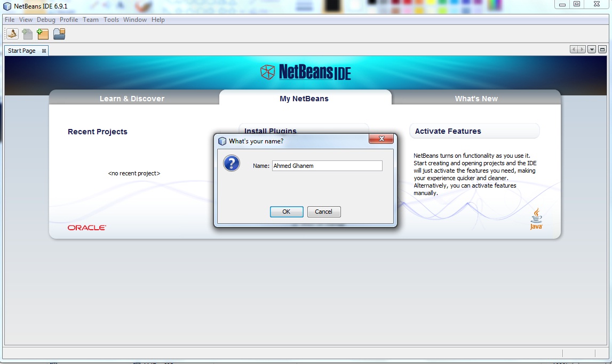Screen dimensions: 612x364
Task: Close the Start Page tab with its X
Action: [x=44, y=51]
